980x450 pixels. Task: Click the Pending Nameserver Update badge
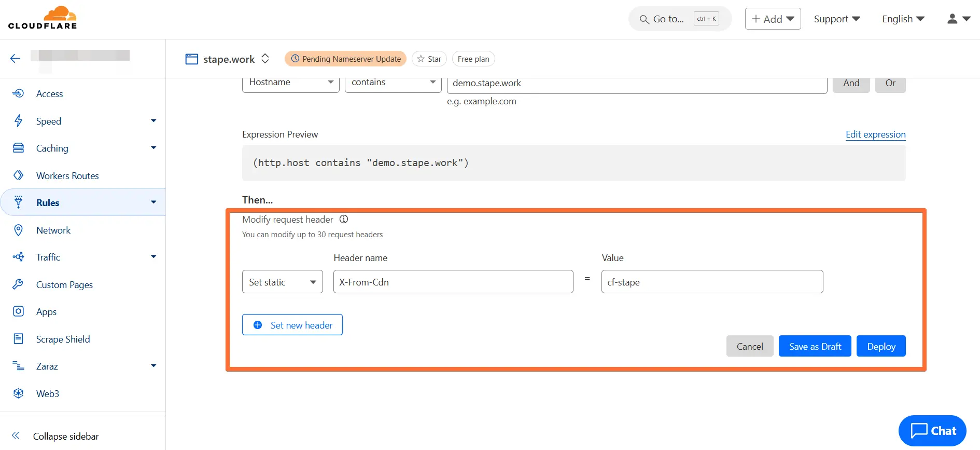pos(345,59)
